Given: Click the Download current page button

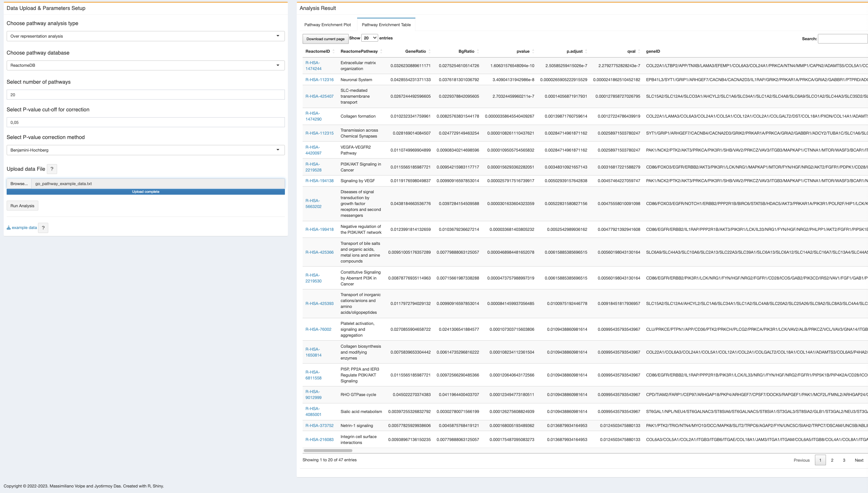Looking at the screenshot, I should pyautogui.click(x=325, y=39).
